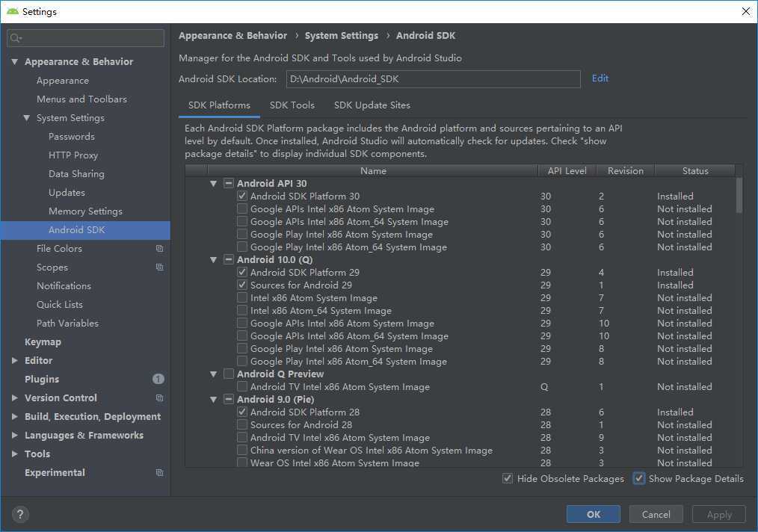Select the Path Variables item
This screenshot has width=758, height=532.
(67, 324)
